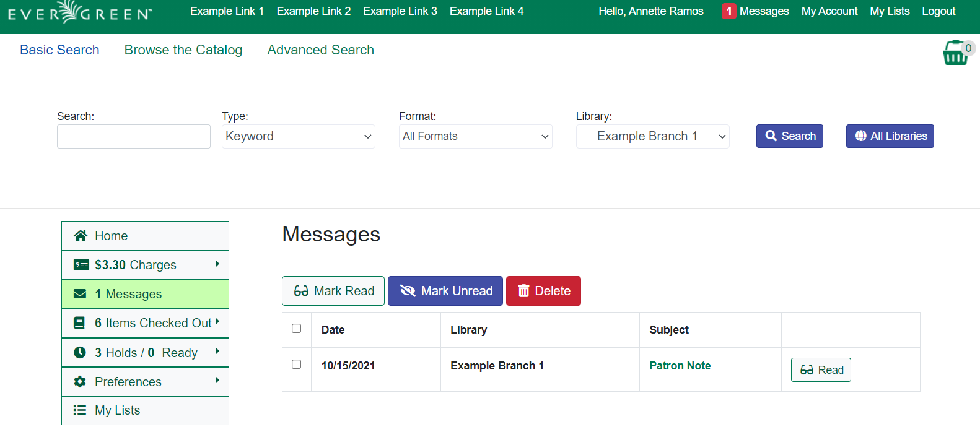Open Home in the account sidebar
This screenshot has width=980, height=432.
(x=145, y=236)
